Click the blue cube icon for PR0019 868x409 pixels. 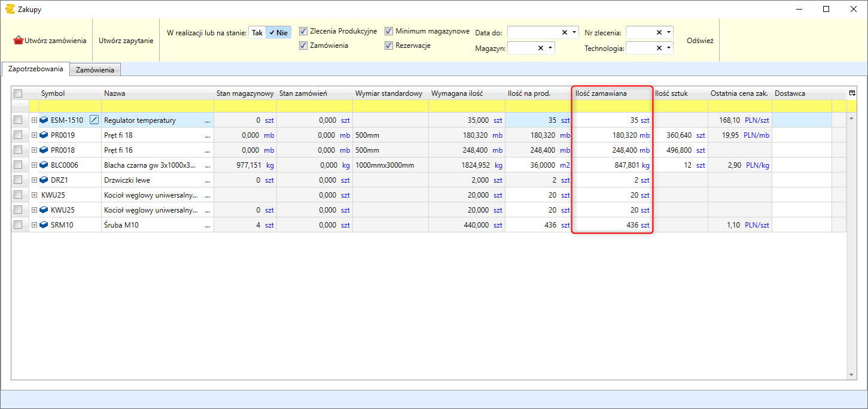pyautogui.click(x=44, y=135)
